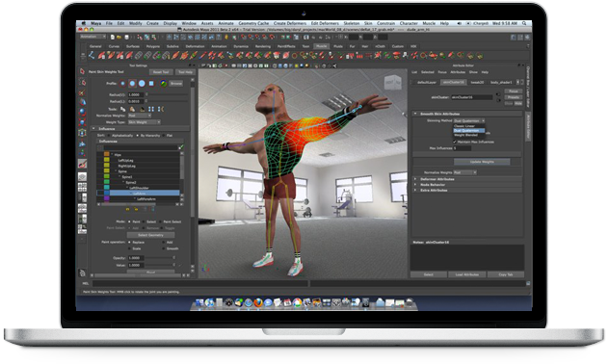Image resolution: width=609 pixels, height=364 pixels.
Task: Open Normalize Weights dropdown in Tool Settings
Action: [x=139, y=116]
